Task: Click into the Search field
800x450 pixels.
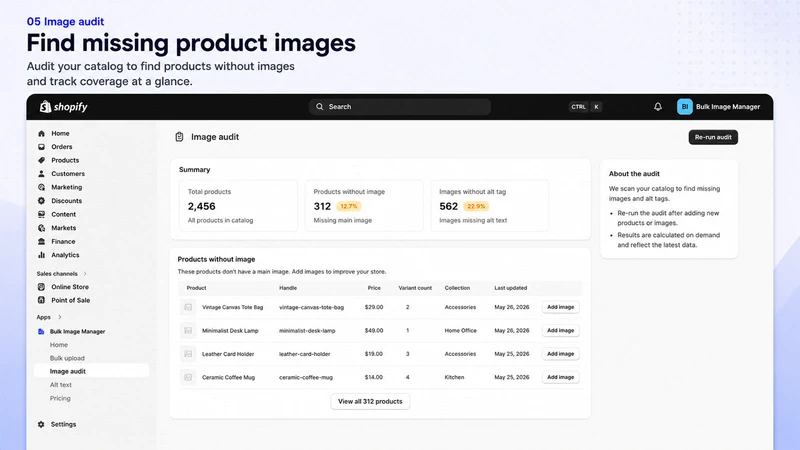Action: click(399, 107)
